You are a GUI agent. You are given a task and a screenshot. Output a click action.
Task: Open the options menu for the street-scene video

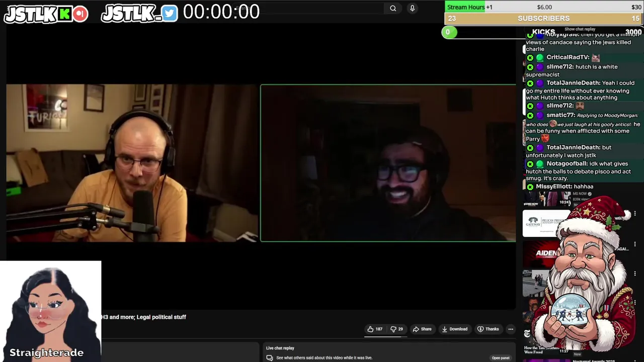click(635, 274)
